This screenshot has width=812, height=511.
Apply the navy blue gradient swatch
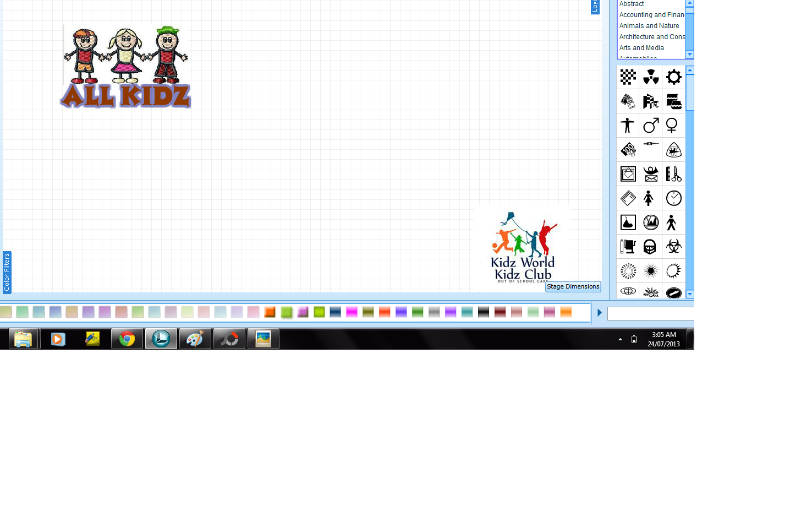(336, 312)
